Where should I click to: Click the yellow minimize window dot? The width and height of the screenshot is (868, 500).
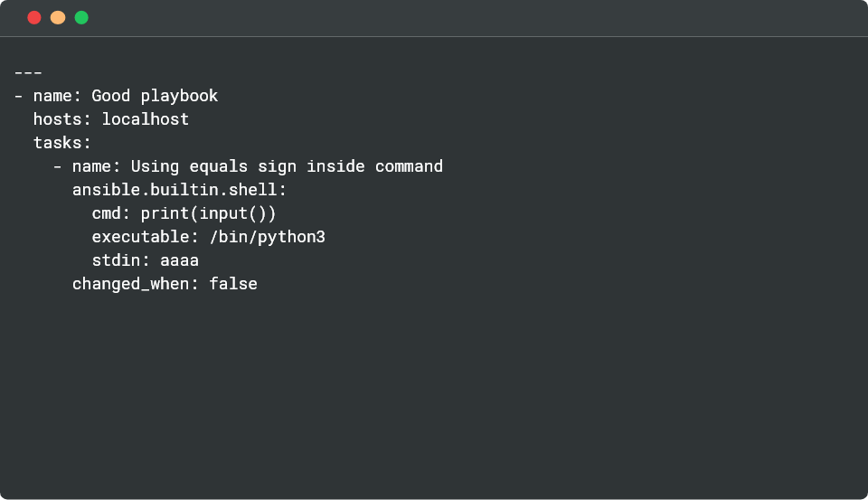coord(58,17)
